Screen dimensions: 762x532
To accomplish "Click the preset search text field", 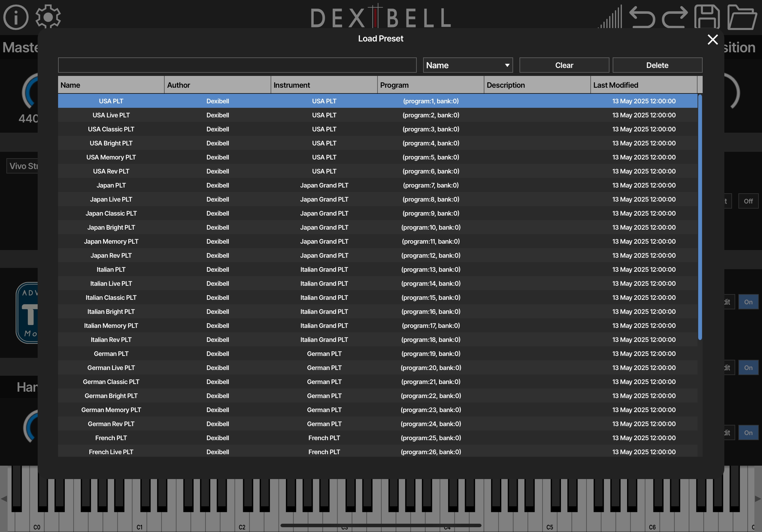I will 237,65.
